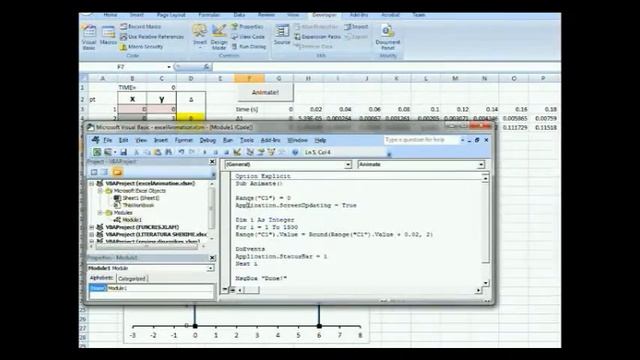Click View Code in the Controls group
The image size is (640, 360).
point(248,37)
